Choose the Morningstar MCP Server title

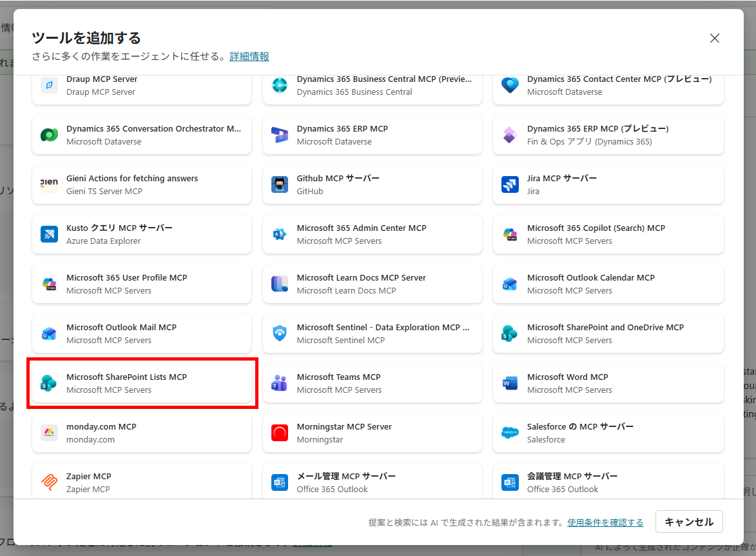coord(344,426)
